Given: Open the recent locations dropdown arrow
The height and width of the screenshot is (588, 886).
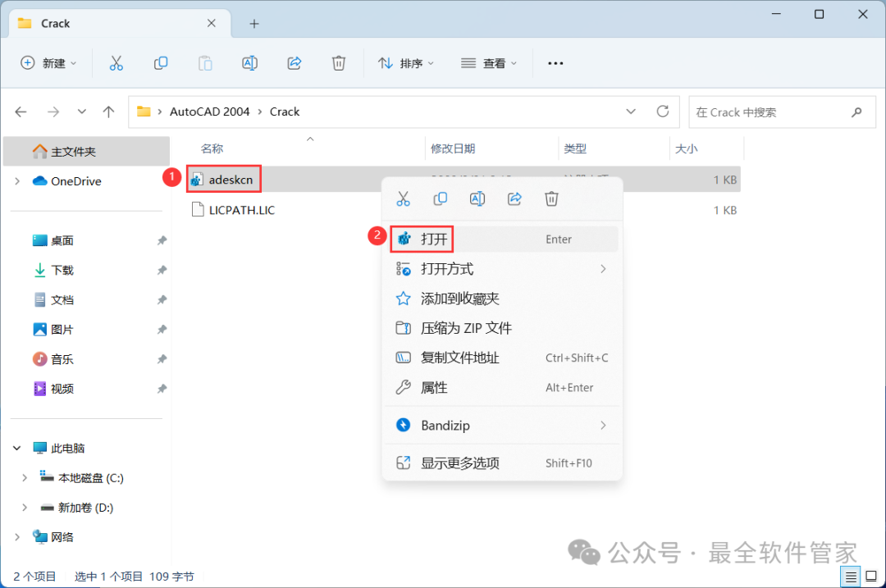Looking at the screenshot, I should coord(82,112).
